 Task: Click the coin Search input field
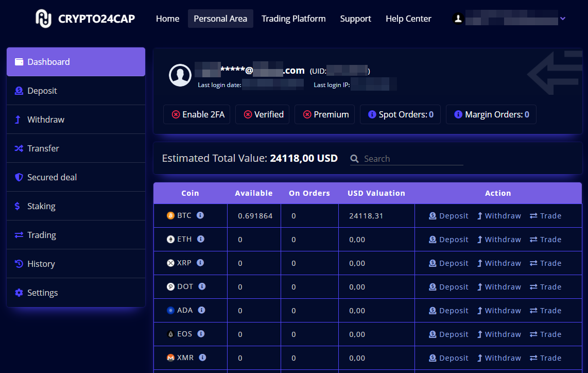tap(412, 159)
